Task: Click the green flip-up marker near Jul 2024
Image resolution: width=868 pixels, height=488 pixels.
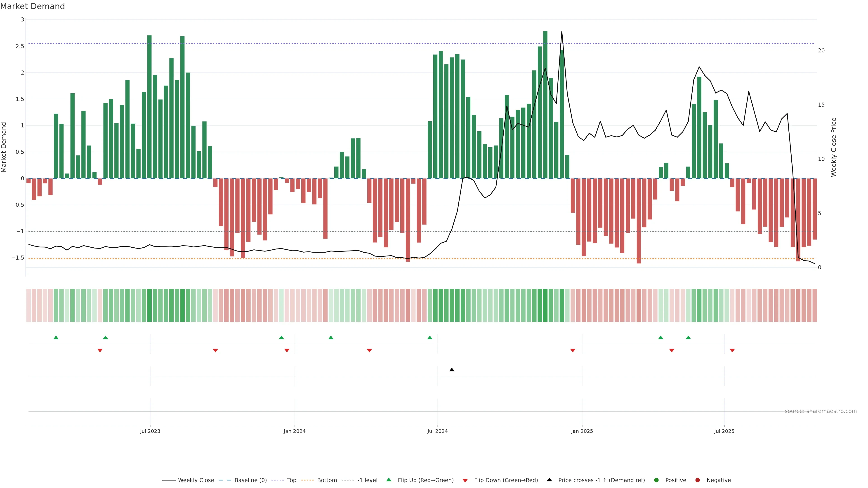Action: click(x=430, y=338)
